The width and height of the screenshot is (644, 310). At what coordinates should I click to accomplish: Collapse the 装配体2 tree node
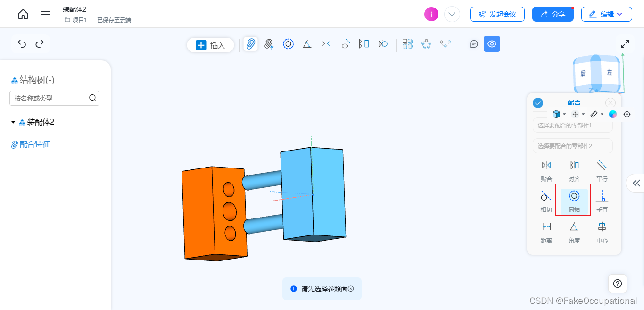tap(13, 122)
